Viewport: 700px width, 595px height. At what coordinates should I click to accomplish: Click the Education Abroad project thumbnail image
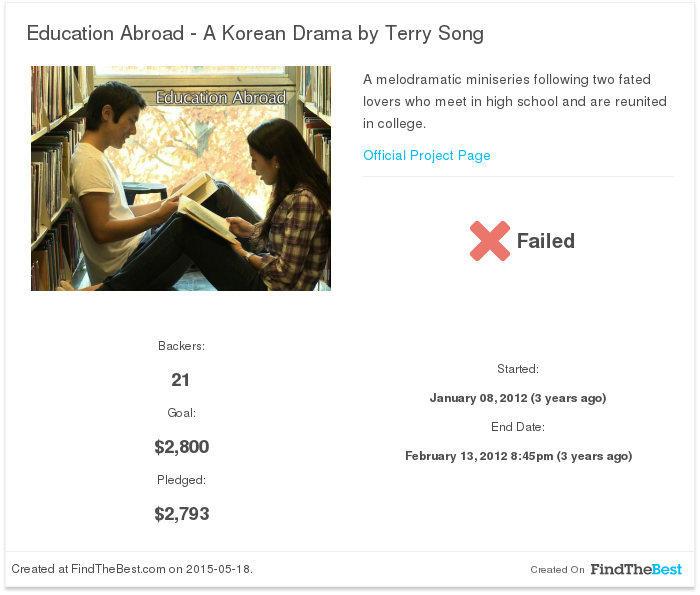[181, 179]
